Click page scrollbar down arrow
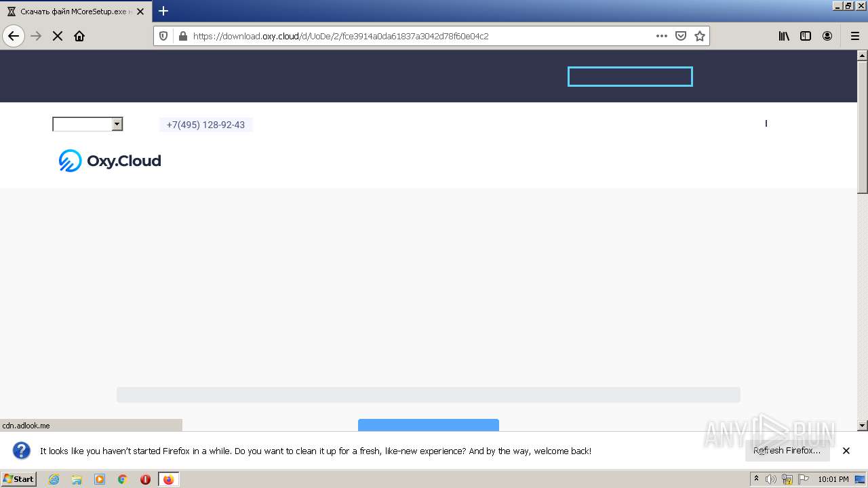This screenshot has height=488, width=868. coord(863,426)
